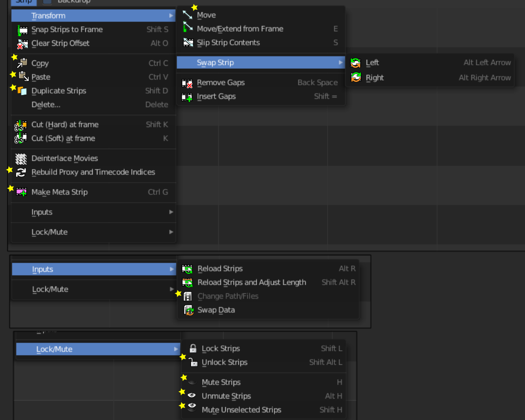Click the Lock Strips padlock icon

(193, 348)
